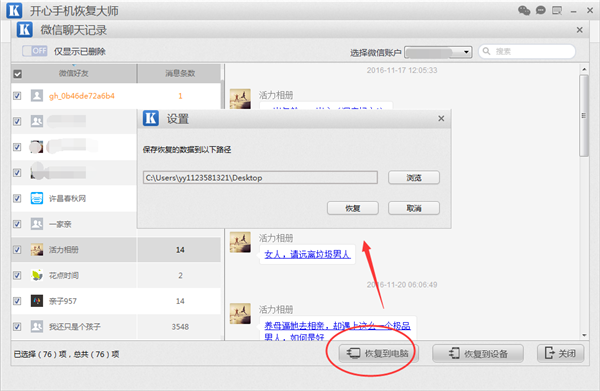Viewport: 600px width, 391px height.
Task: Click the 浏览 browse button
Action: (414, 178)
